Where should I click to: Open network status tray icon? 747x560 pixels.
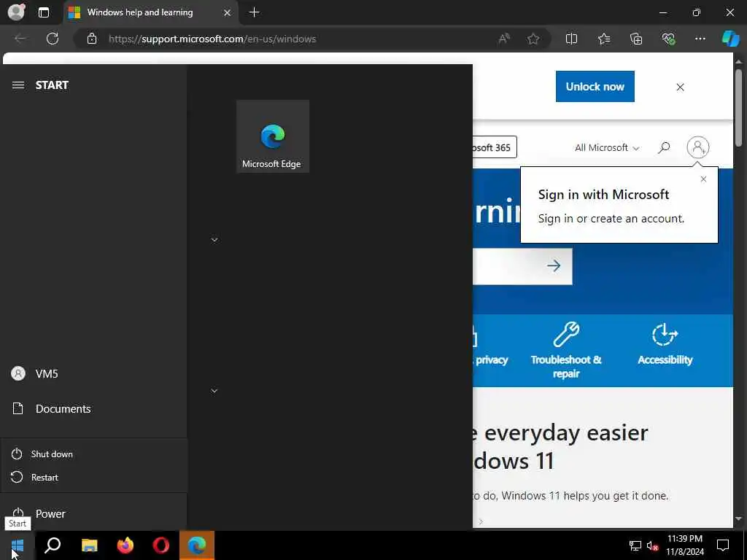point(635,545)
